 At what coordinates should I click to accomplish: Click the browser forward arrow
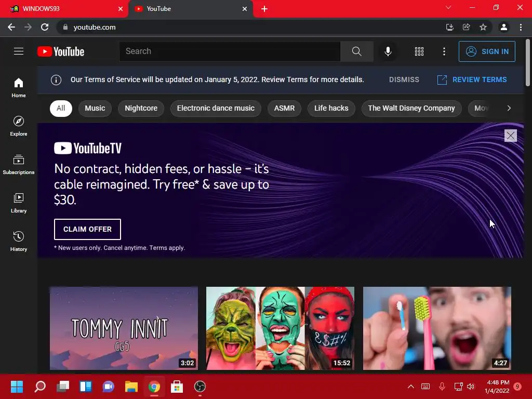[28, 27]
